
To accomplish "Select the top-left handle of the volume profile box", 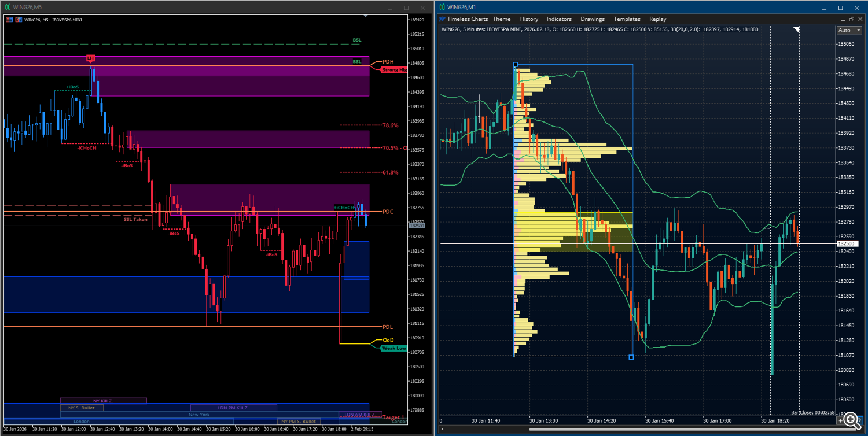I will tap(515, 65).
